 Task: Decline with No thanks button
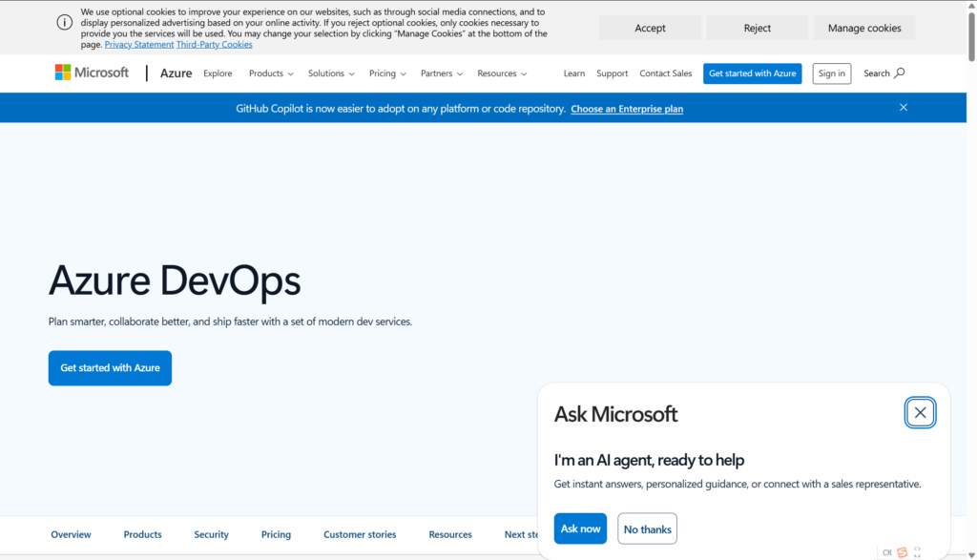click(x=647, y=529)
